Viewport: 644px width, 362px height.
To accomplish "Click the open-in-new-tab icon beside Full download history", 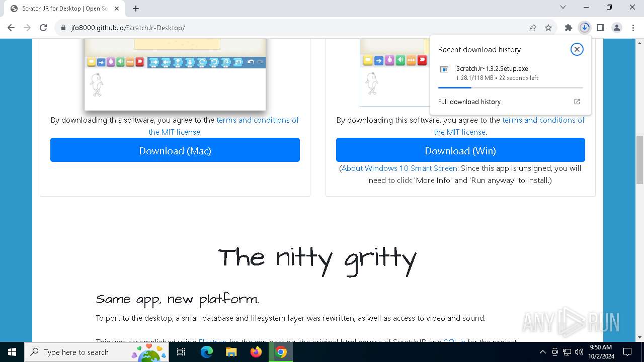I will point(577,102).
